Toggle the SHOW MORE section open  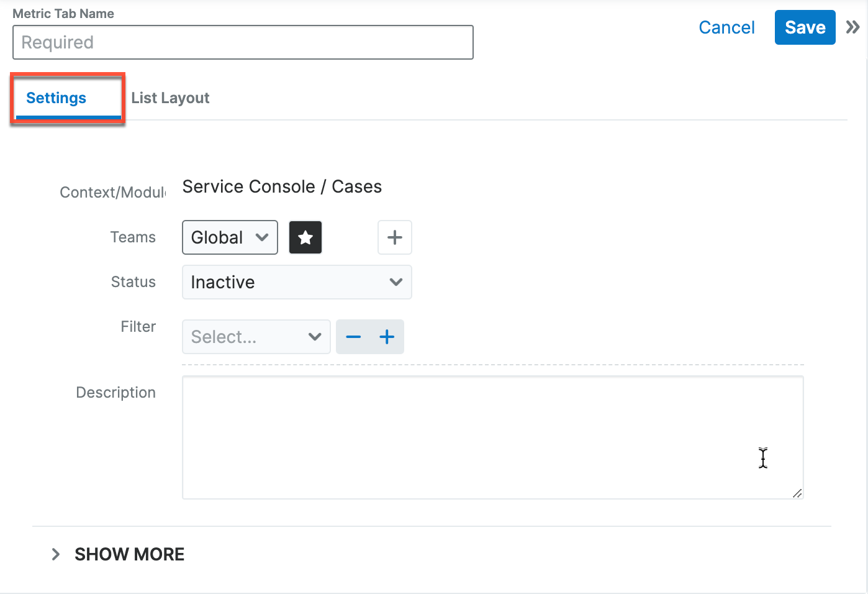click(129, 554)
